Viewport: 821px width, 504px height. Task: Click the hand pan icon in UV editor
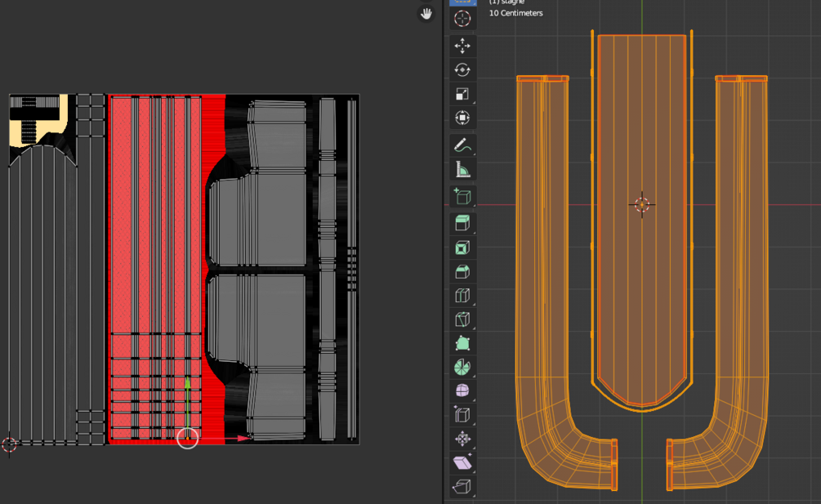[x=426, y=14]
